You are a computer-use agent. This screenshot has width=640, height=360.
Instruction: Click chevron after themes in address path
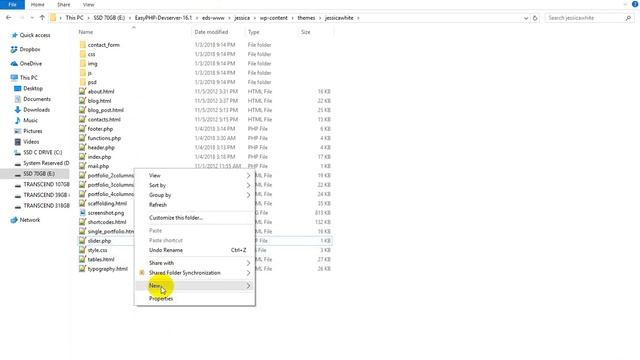point(320,18)
